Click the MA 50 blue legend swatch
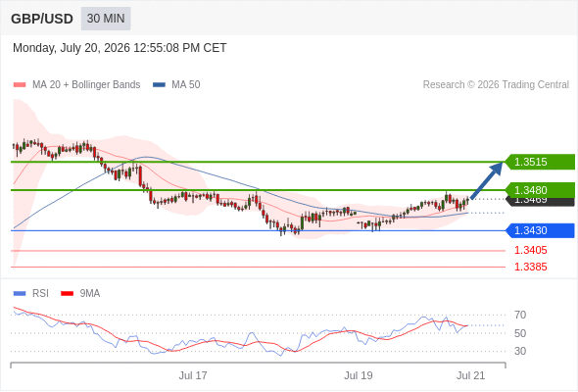 point(159,85)
